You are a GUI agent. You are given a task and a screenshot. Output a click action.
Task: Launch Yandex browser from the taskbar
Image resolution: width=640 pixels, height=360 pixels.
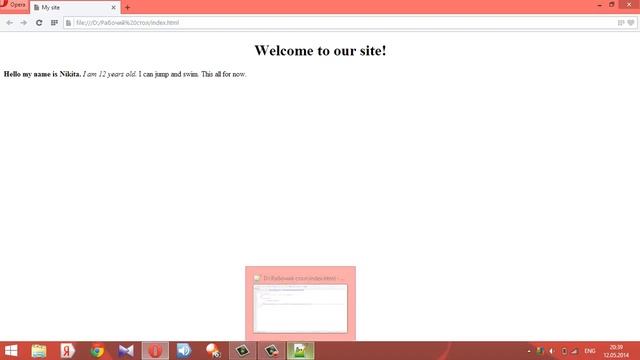coord(68,351)
